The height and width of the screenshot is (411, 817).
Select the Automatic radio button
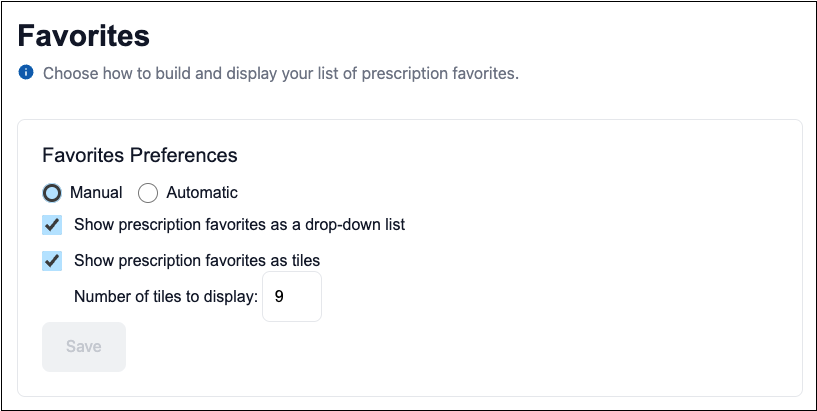[148, 192]
